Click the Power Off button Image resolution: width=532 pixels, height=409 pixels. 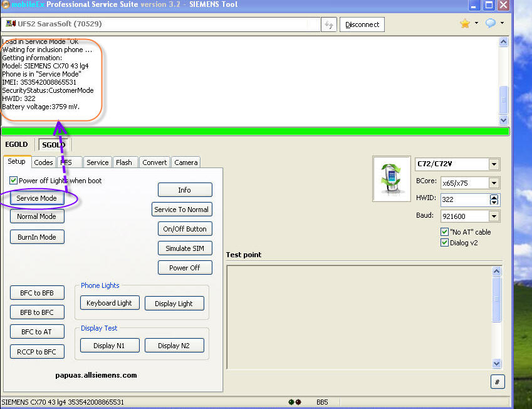185,268
